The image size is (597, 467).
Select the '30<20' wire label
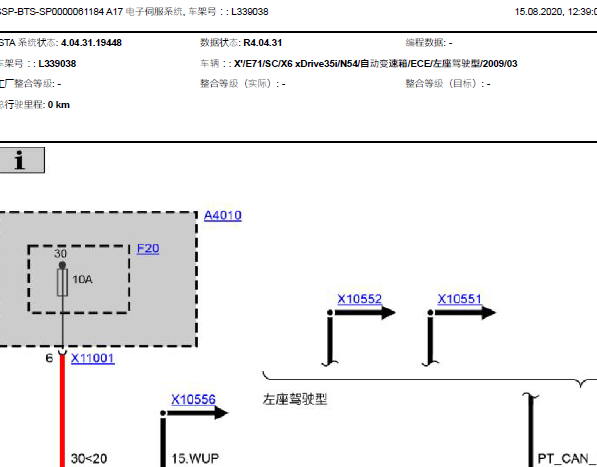[89, 458]
